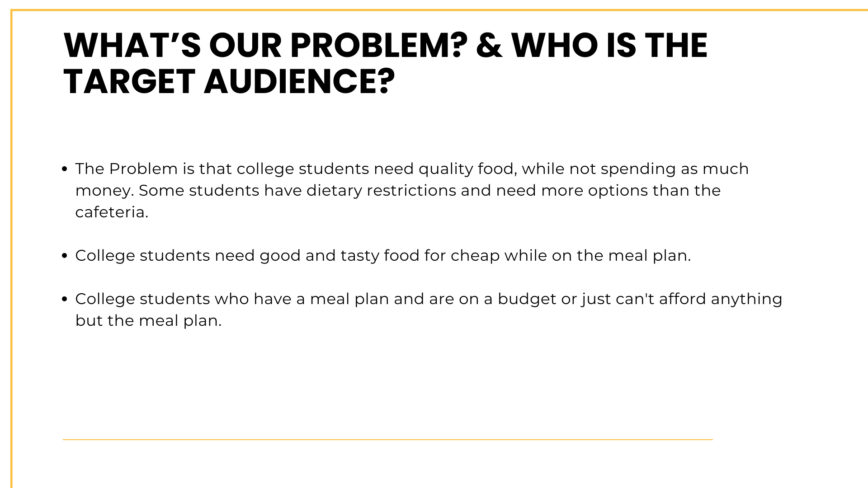The image size is (868, 488).
Task: Click "money." at start of second text line
Action: pyautogui.click(x=104, y=191)
